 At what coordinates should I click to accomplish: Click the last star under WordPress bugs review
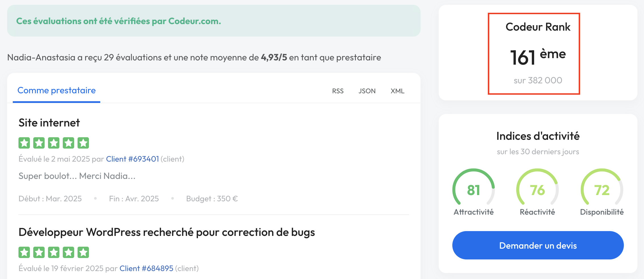pos(83,252)
